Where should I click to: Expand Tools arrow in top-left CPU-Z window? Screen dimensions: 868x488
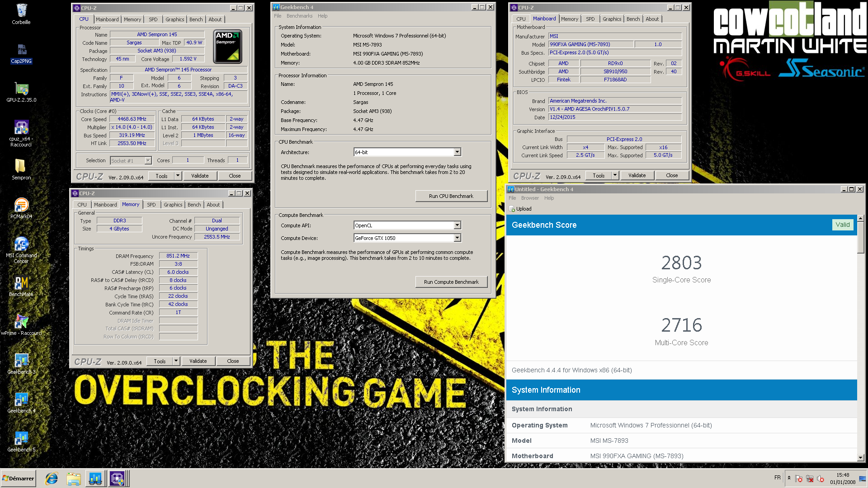click(178, 176)
